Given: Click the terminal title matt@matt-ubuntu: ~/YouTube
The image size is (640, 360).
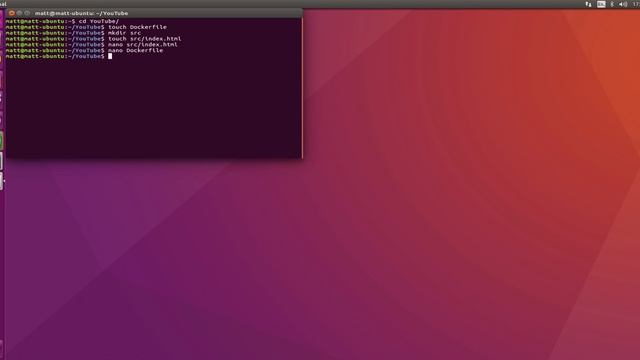Looking at the screenshot, I should [81, 13].
